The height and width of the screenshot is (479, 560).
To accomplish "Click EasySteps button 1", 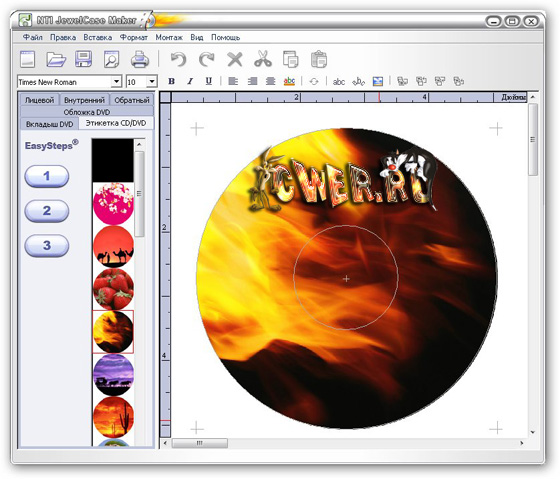I will pos(47,176).
